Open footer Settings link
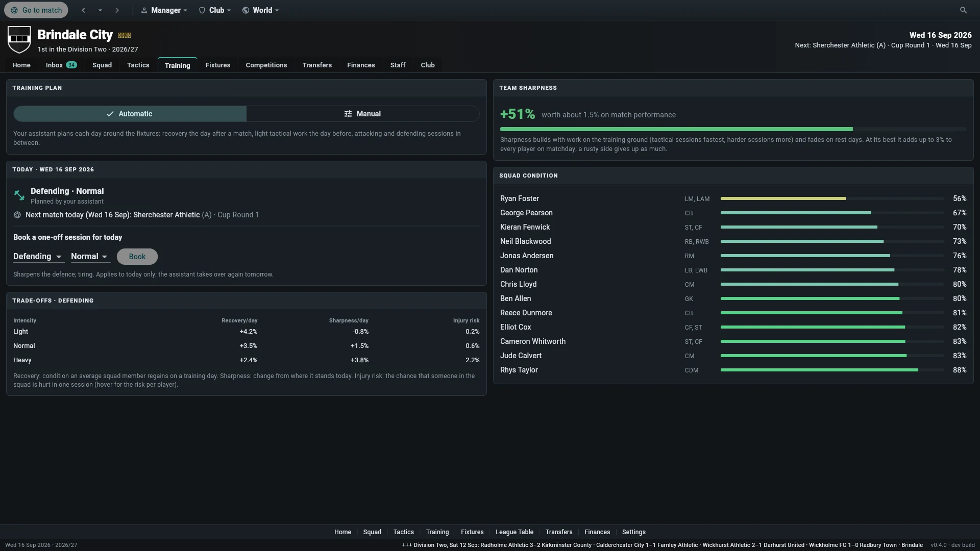 (634, 532)
